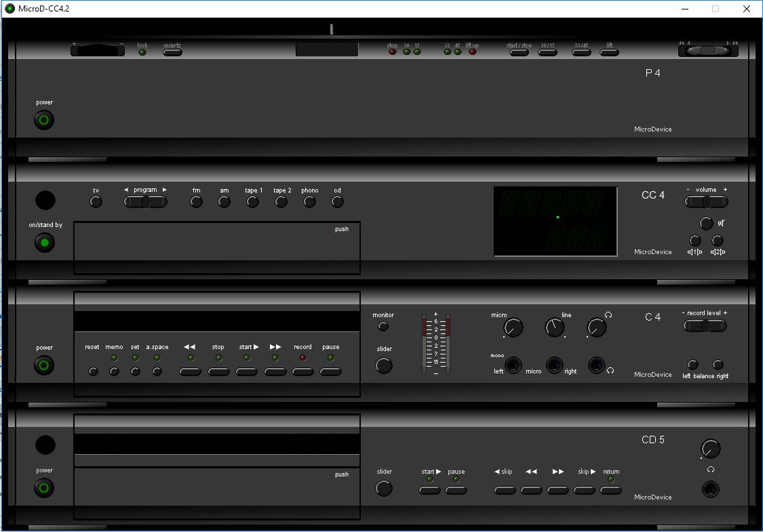Select speaker 2 output on CC 4
Viewport: 763px width, 532px height.
(718, 241)
